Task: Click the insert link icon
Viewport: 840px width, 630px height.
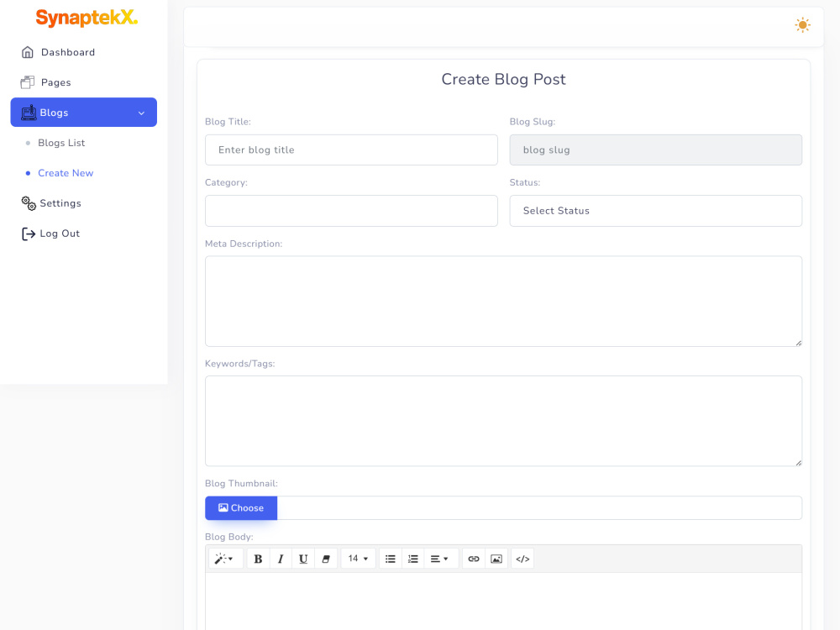Action: pyautogui.click(x=474, y=559)
